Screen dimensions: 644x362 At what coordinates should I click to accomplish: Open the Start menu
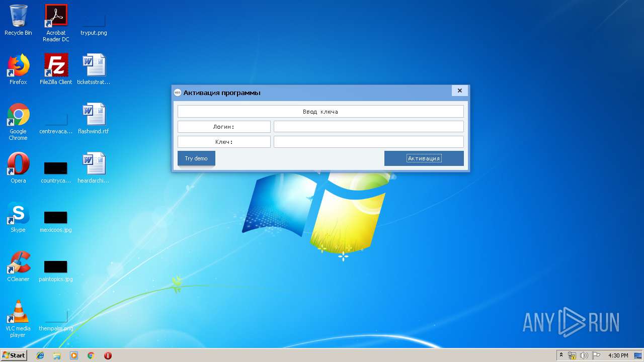tap(14, 355)
